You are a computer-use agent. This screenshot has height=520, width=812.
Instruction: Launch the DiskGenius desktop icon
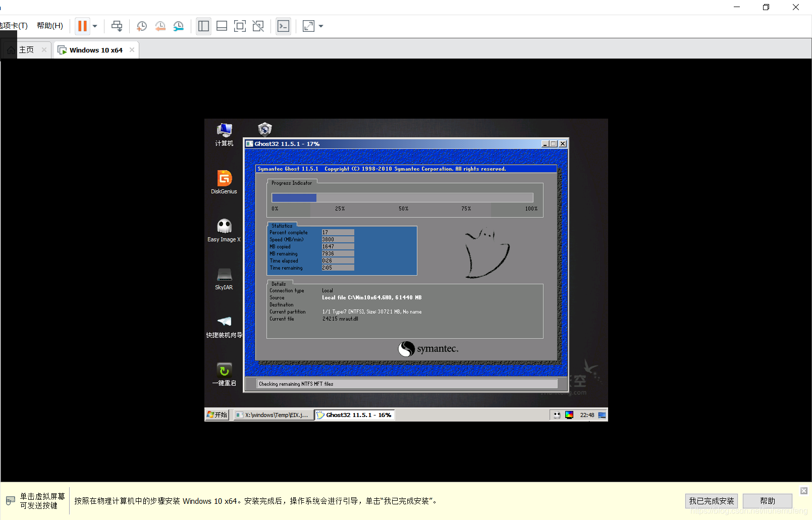tap(224, 182)
